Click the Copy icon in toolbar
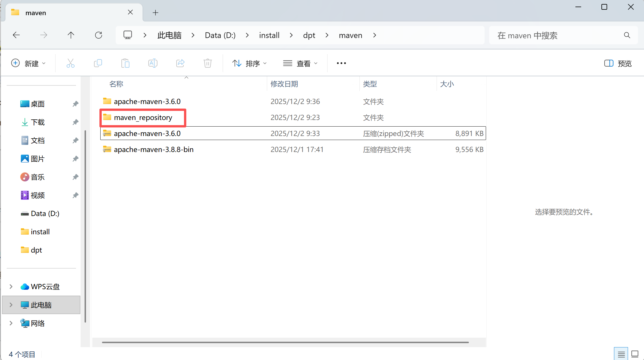 coord(98,63)
